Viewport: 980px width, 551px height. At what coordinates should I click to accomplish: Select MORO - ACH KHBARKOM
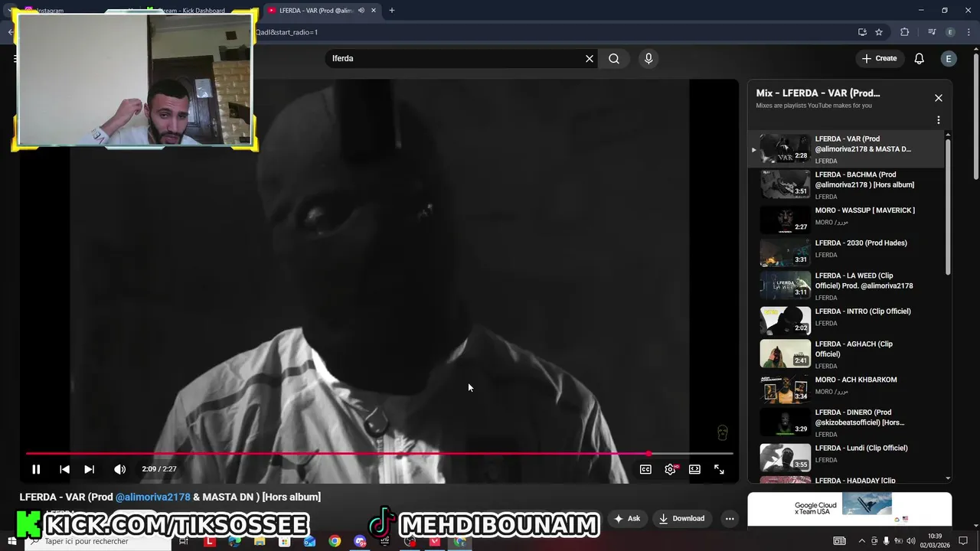846,388
